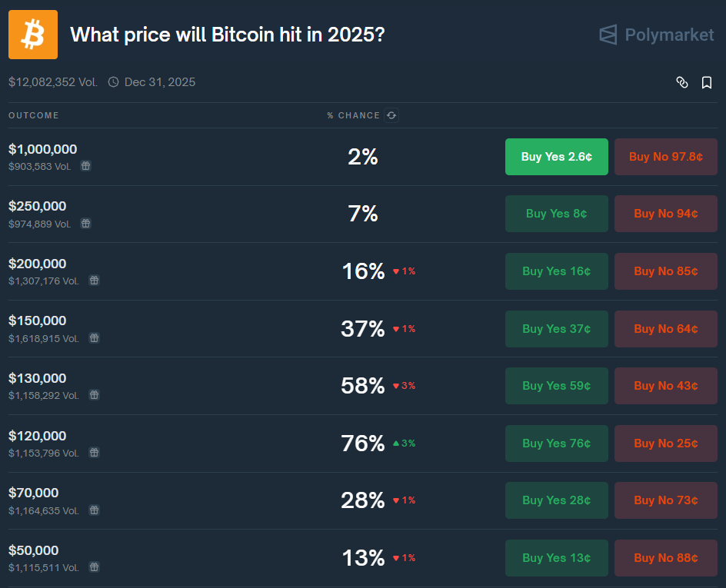Select the gift icon under the $70,000 outcome
The height and width of the screenshot is (588, 726).
pos(94,510)
